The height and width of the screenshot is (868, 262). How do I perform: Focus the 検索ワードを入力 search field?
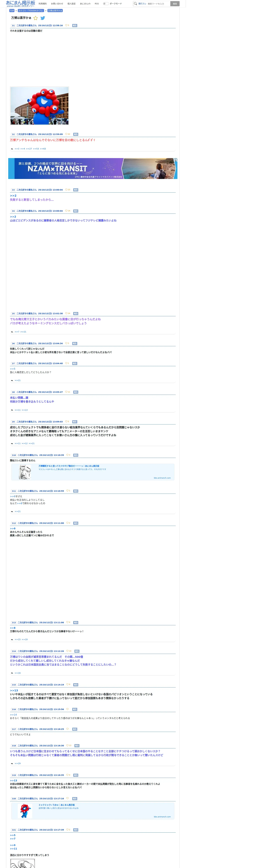[x=158, y=4]
